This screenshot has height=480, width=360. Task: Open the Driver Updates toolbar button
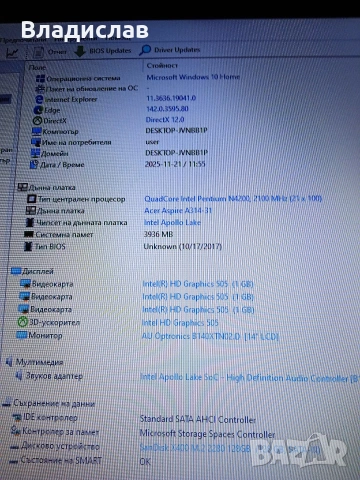[x=170, y=50]
